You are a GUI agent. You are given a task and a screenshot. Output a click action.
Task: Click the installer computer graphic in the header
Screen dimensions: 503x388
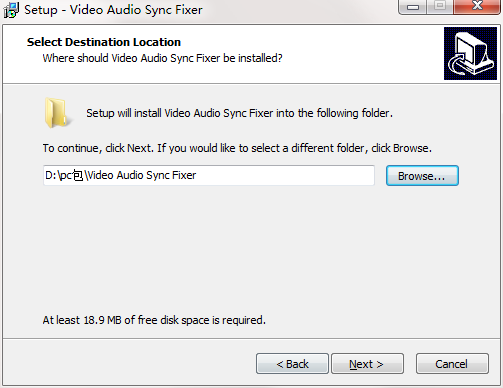click(470, 54)
